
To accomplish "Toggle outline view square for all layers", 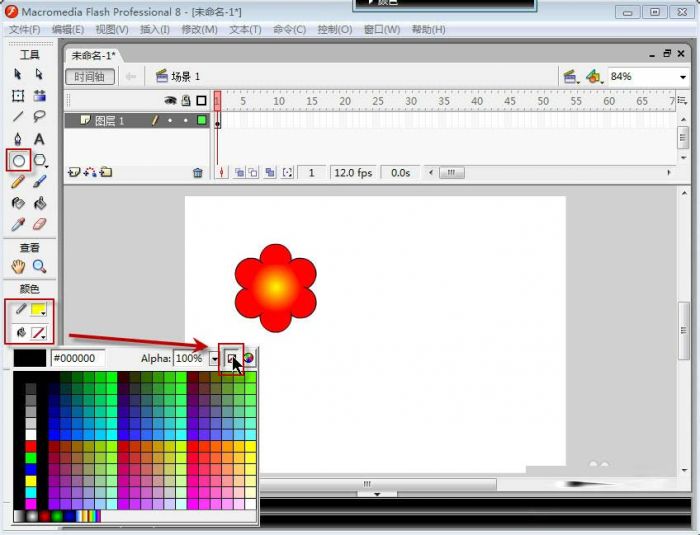I will pyautogui.click(x=201, y=101).
